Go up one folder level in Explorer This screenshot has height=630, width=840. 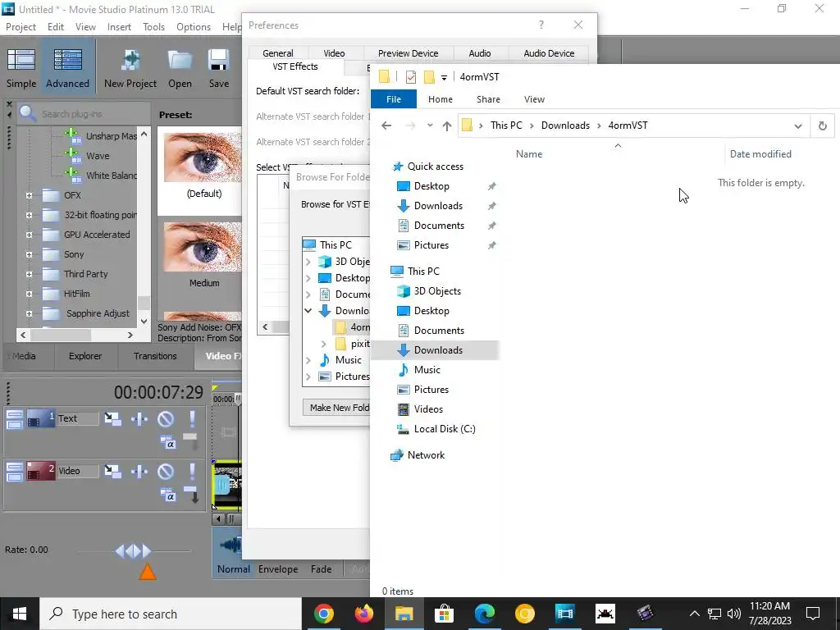coord(447,126)
